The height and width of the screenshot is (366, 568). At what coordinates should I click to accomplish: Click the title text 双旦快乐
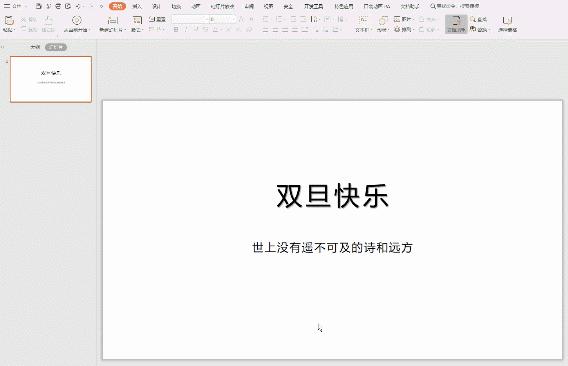[x=332, y=196]
